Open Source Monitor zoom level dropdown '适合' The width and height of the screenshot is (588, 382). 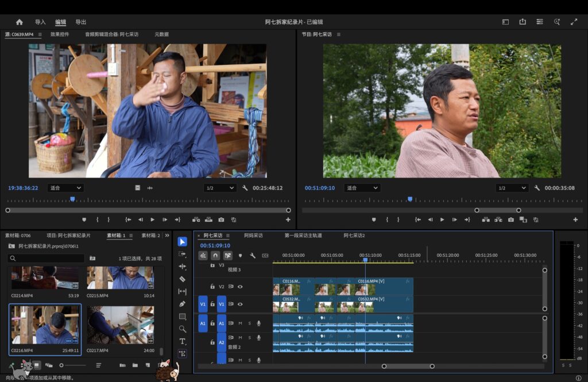click(65, 188)
